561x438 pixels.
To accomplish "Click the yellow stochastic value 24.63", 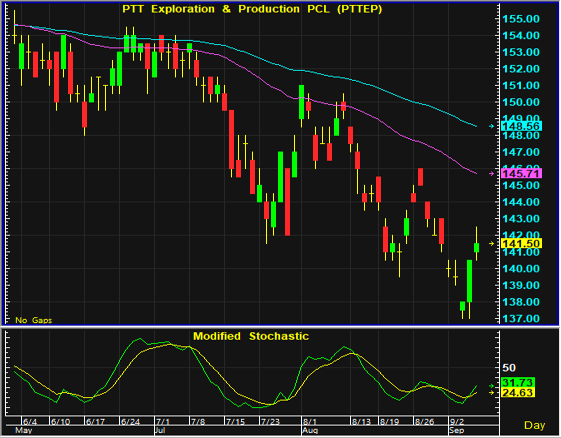I will 518,393.
